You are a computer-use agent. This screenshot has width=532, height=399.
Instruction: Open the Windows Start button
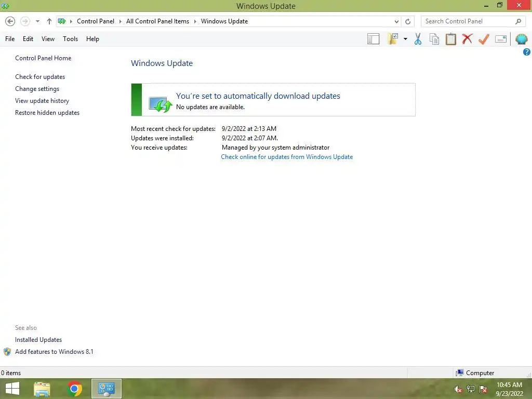(12, 389)
